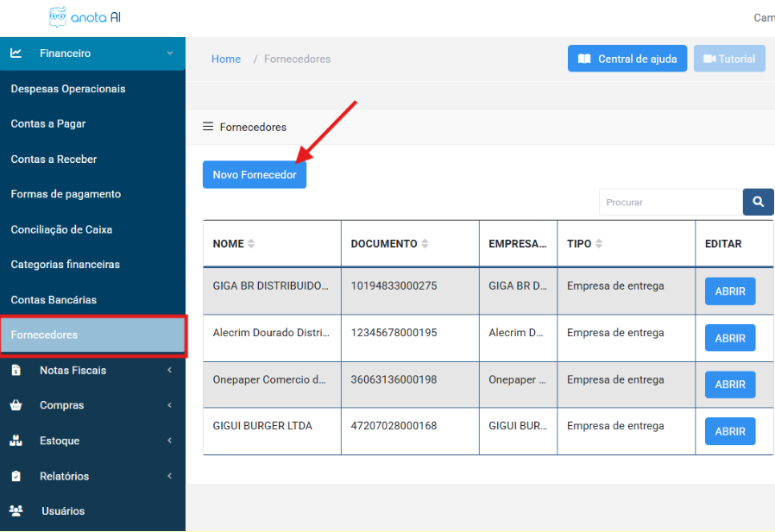Open the GIGUI BURGER LTDA supplier record

pos(729,431)
